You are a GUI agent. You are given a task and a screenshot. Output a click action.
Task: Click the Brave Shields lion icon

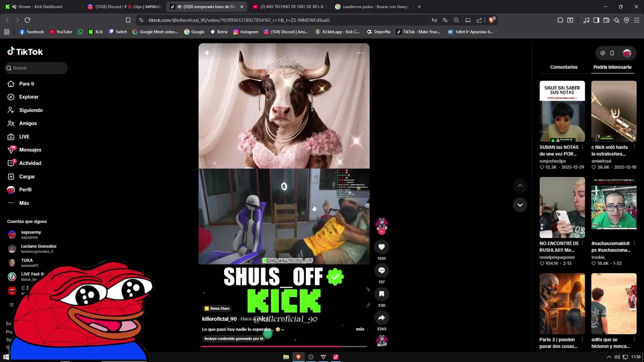coord(492,20)
